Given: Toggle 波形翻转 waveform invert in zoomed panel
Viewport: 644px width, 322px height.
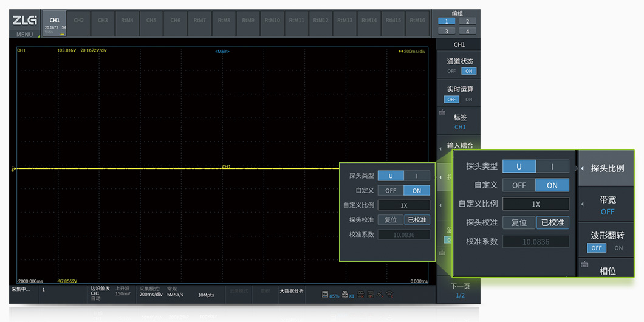Looking at the screenshot, I should 607,248.
